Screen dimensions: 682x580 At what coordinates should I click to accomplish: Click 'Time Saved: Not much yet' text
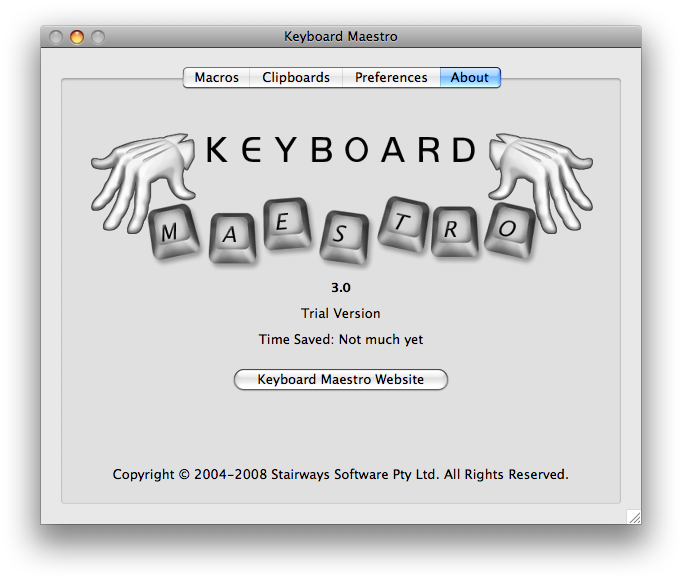point(341,339)
